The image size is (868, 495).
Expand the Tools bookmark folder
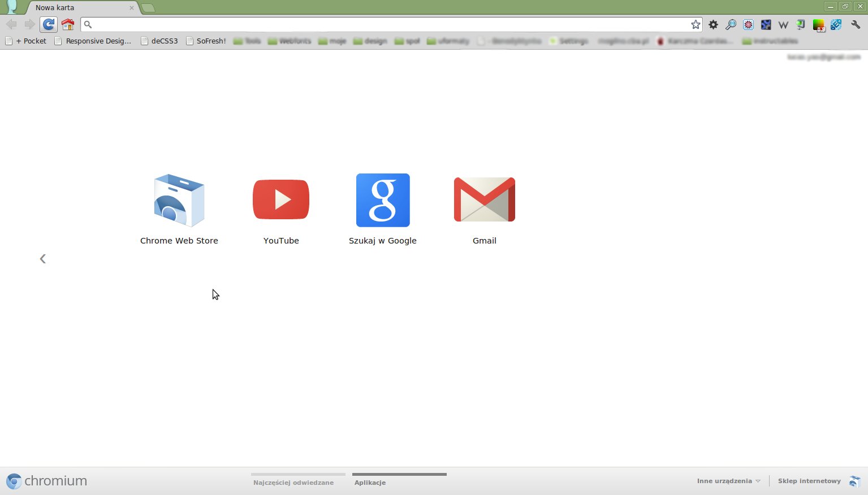[247, 41]
